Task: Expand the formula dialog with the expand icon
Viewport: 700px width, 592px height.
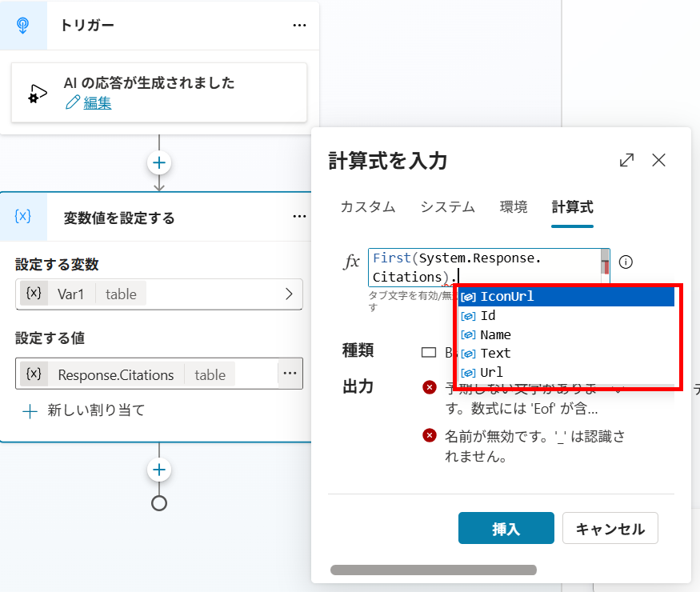Action: [x=626, y=160]
